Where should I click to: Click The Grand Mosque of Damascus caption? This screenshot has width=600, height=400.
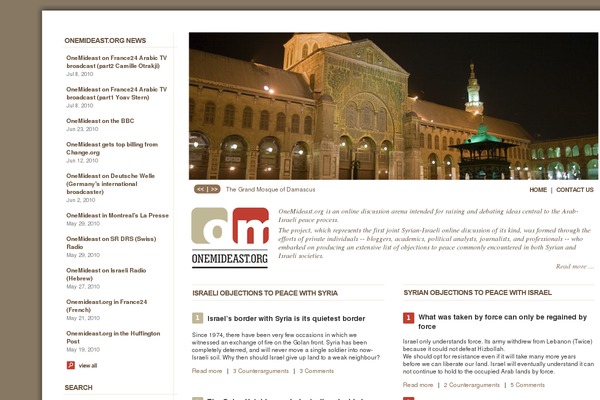pos(271,189)
